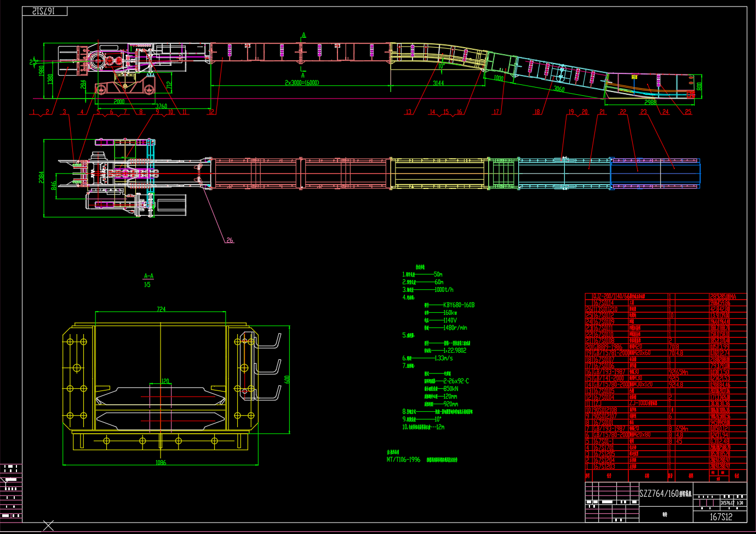
Task: Click part callout number 26
Action: [230, 240]
